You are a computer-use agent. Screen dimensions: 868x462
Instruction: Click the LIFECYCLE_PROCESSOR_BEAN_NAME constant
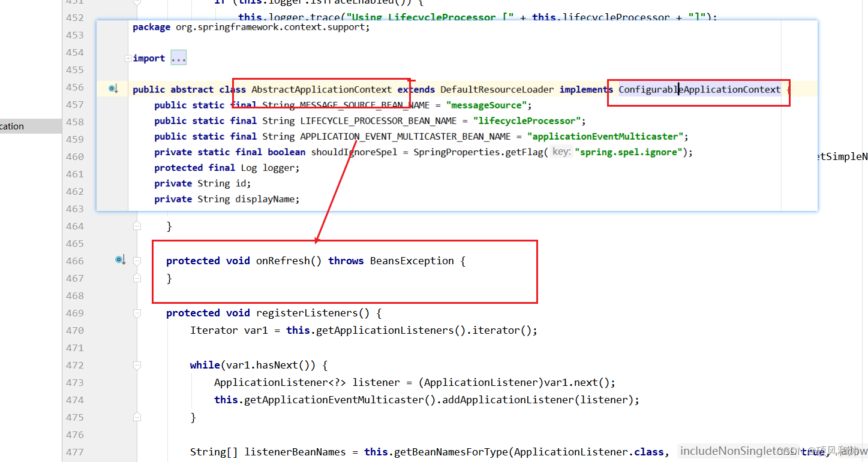(379, 121)
